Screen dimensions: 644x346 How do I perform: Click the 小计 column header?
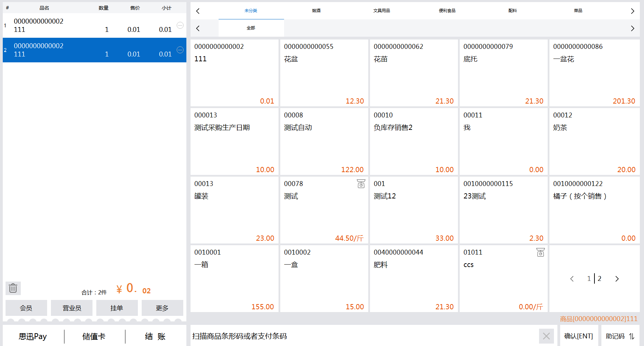[x=167, y=8]
